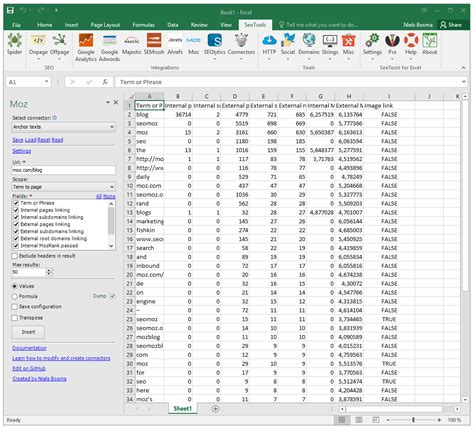Tick the Save configuration checkbox
The image size is (474, 428).
(15, 307)
